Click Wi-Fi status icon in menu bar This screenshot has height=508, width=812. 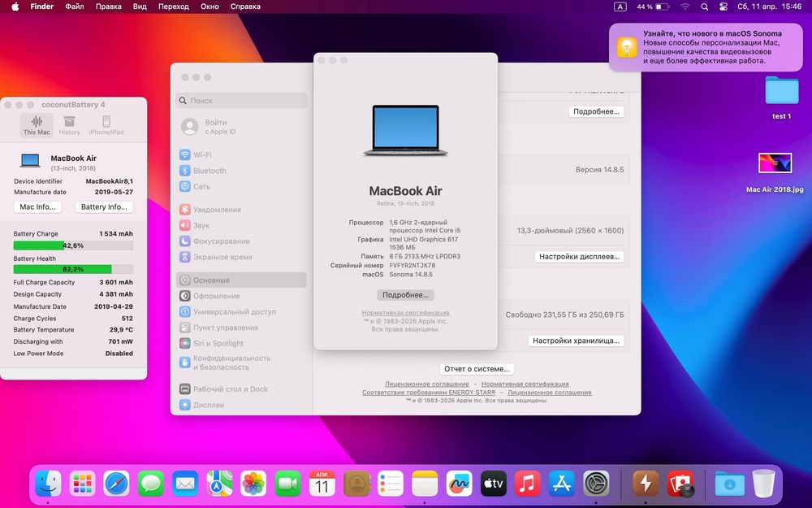tap(685, 7)
